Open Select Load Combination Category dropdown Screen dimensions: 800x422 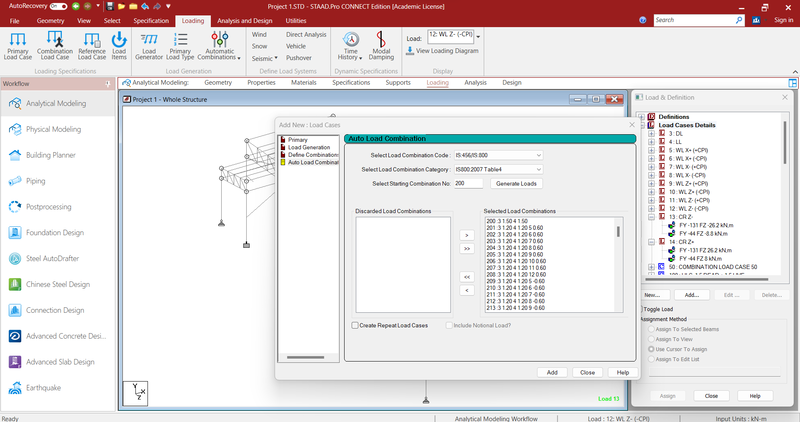[x=498, y=169]
